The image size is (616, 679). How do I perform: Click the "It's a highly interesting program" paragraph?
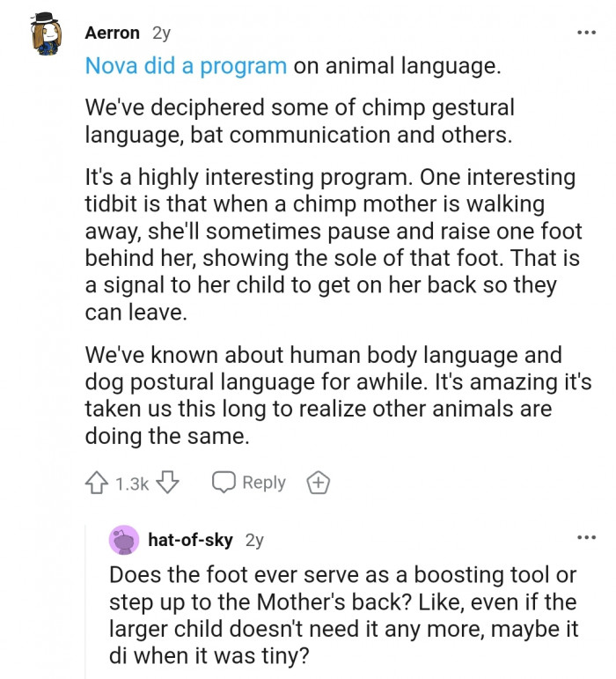(x=330, y=245)
